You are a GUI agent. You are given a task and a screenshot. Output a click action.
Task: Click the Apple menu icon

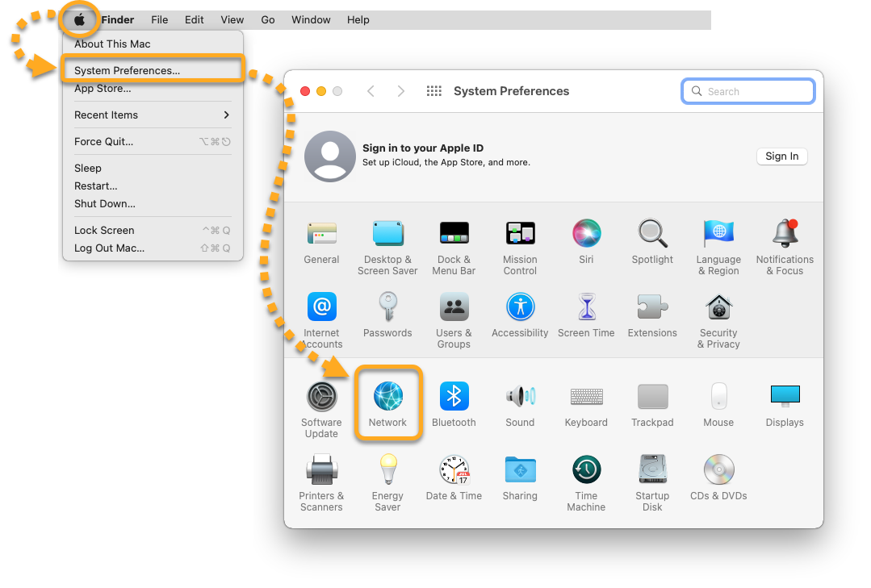pos(80,20)
